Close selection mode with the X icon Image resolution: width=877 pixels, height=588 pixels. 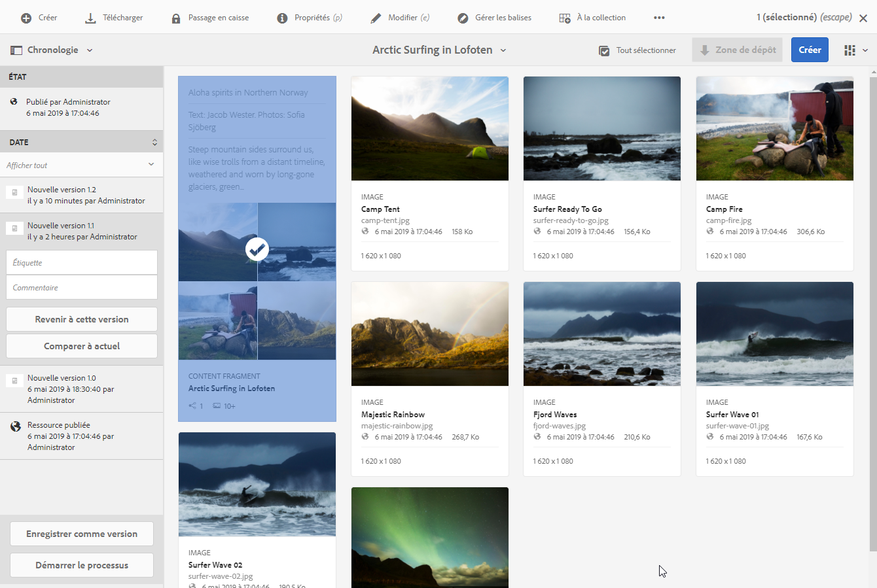(863, 18)
